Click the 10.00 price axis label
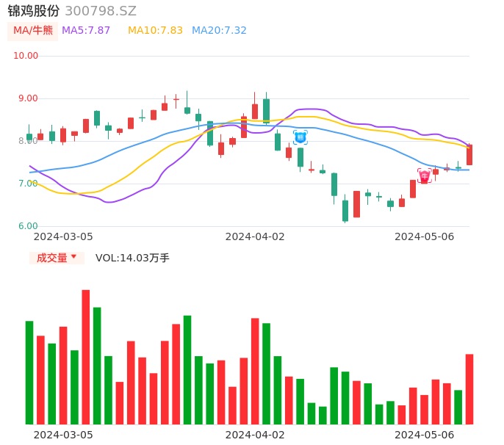The image size is (504, 445). 26,56
